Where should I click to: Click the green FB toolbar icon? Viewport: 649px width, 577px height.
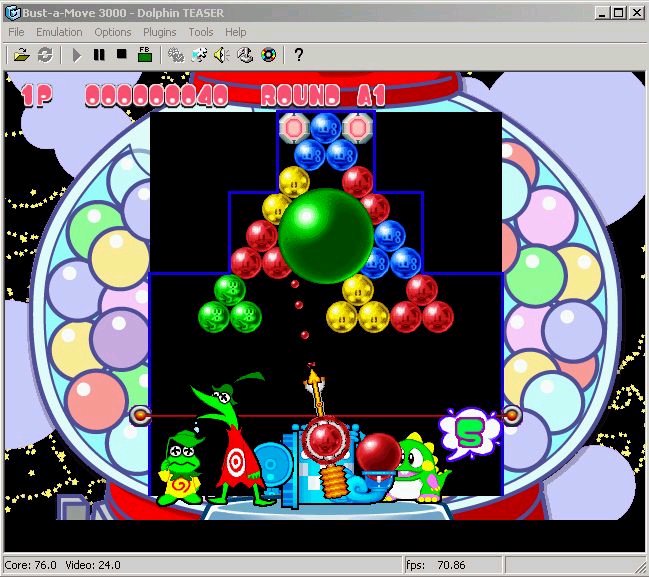pyautogui.click(x=144, y=55)
